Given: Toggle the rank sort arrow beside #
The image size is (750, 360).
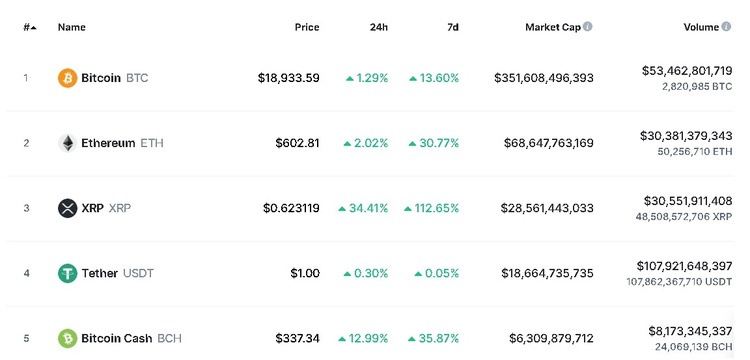Looking at the screenshot, I should coord(33,28).
